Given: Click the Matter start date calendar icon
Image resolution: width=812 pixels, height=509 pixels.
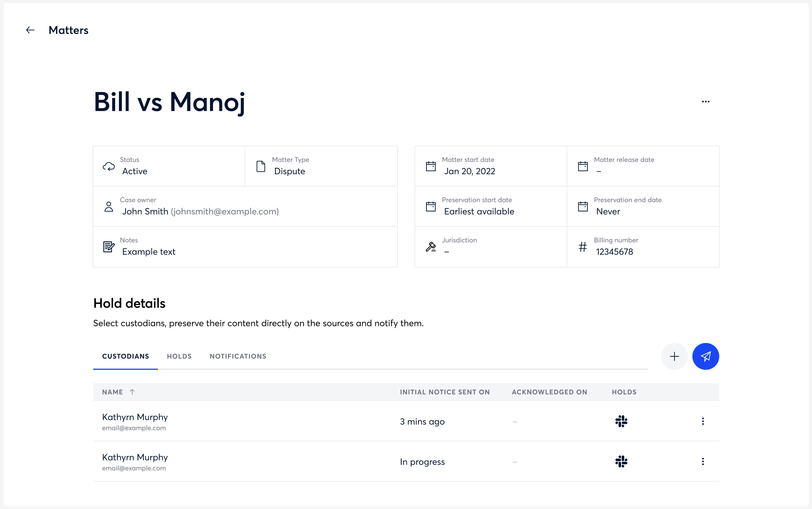Looking at the screenshot, I should [x=431, y=166].
